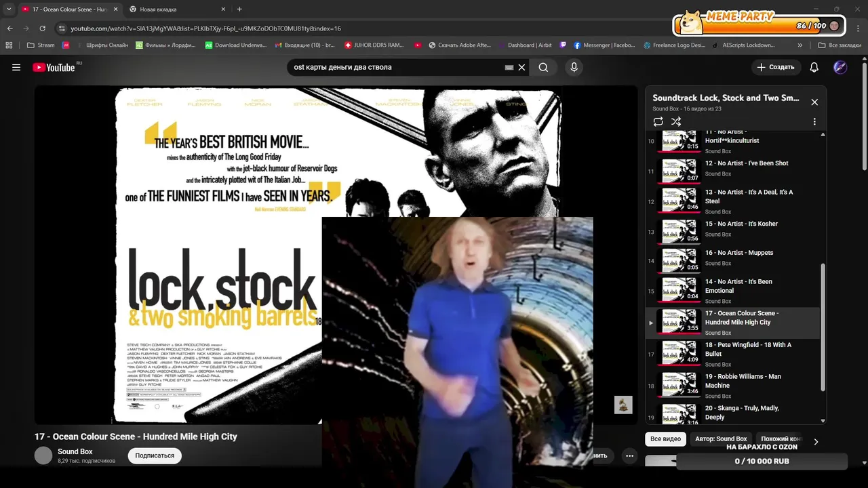Screen dimensions: 868x488
Task: Play 12 - No Artist - I've Been Shot
Action: pos(732,171)
